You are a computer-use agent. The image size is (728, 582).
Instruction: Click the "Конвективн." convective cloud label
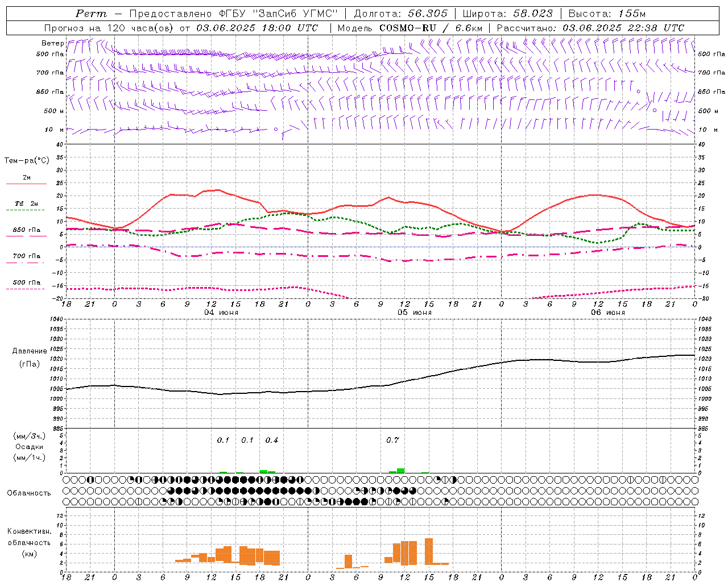30,531
